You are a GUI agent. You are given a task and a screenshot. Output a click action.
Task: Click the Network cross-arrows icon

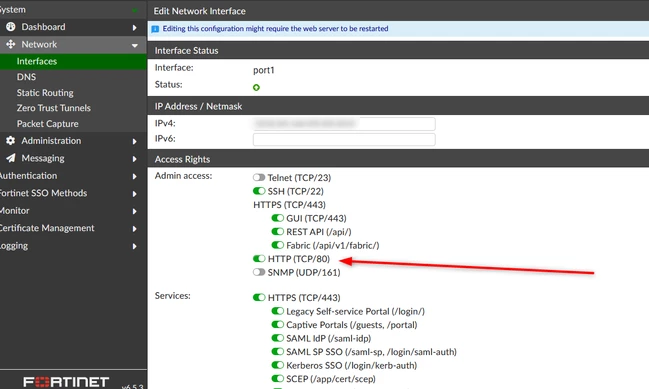pos(11,44)
